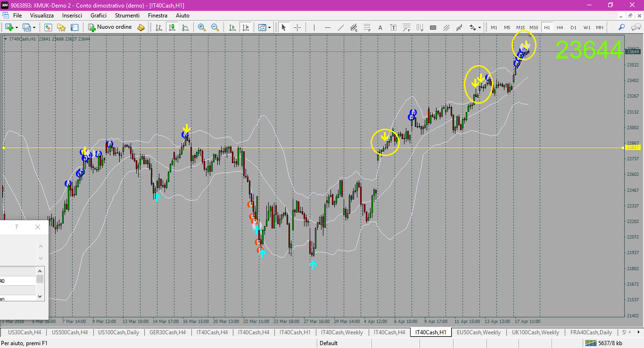
Task: Zoom in on the chart
Action: tap(202, 27)
